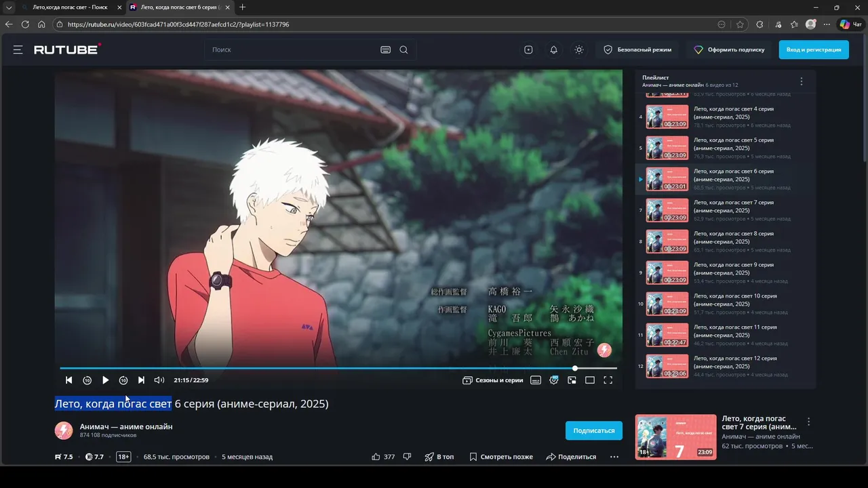Select playlist item 11 серия
Screen dimensions: 868x488
coord(724,335)
